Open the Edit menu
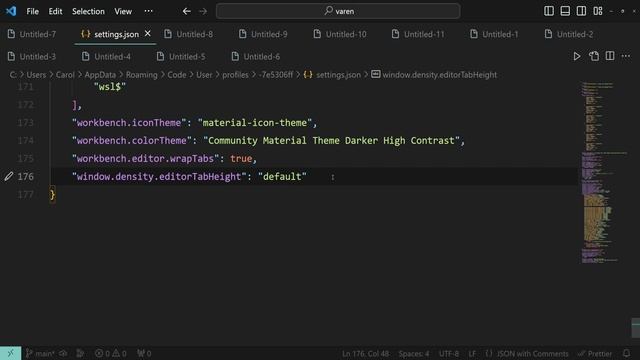 pyautogui.click(x=56, y=11)
